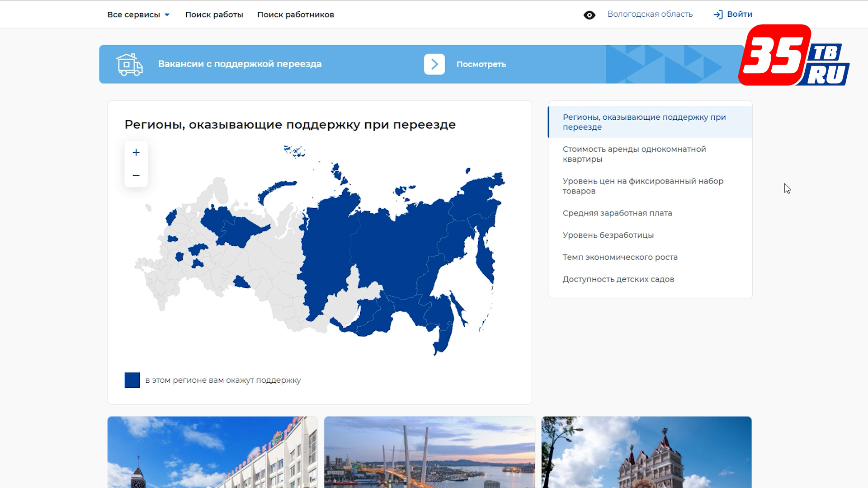Image resolution: width=868 pixels, height=488 pixels.
Task: Select Уровень цен на фиксированный набор товаров
Action: click(642, 186)
